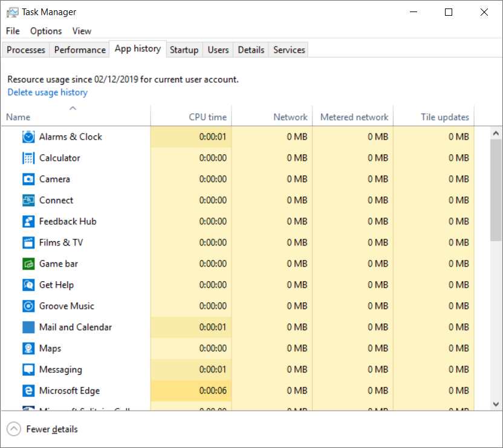Sort by the Network column header
This screenshot has width=503, height=448.
pyautogui.click(x=271, y=115)
